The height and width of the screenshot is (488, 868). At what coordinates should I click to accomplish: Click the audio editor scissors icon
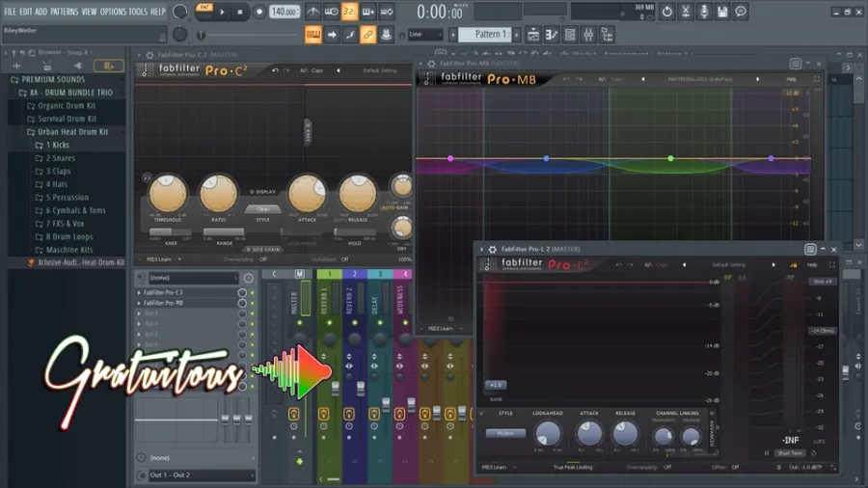686,12
